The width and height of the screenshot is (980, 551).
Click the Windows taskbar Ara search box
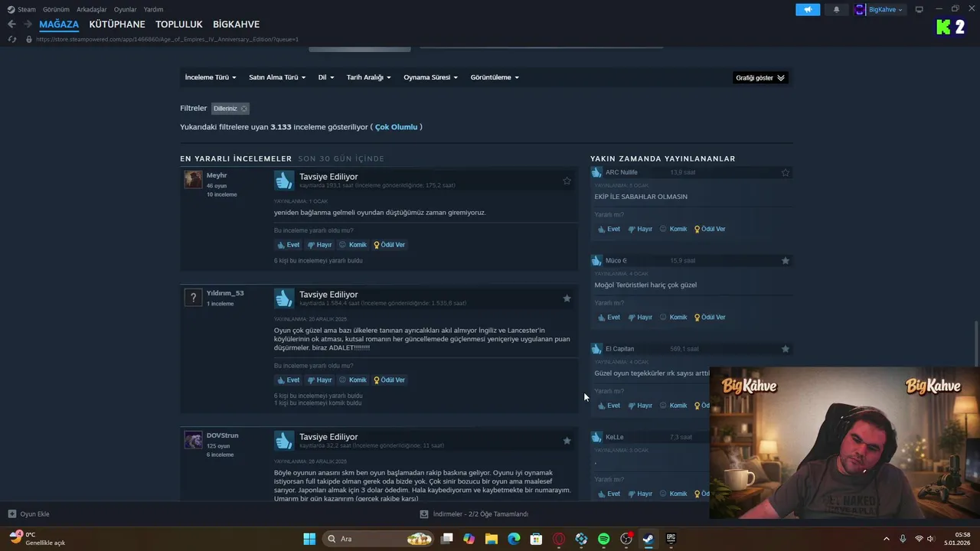coord(378,539)
